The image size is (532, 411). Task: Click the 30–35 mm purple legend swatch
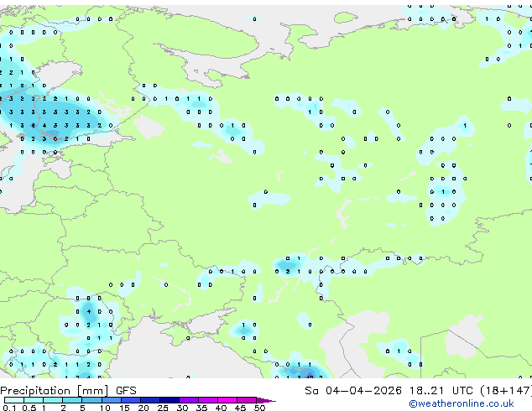[189, 400]
